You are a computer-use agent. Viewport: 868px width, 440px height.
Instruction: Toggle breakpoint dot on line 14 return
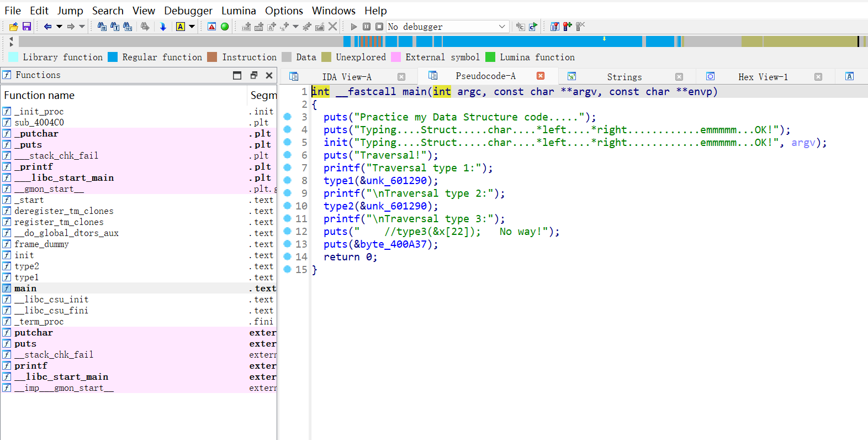[287, 256]
